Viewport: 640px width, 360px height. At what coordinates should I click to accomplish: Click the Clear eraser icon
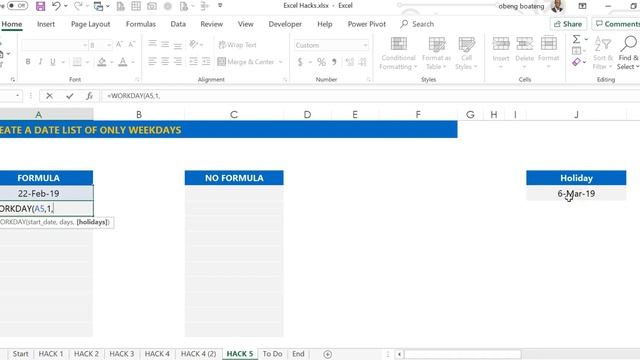coord(576,62)
